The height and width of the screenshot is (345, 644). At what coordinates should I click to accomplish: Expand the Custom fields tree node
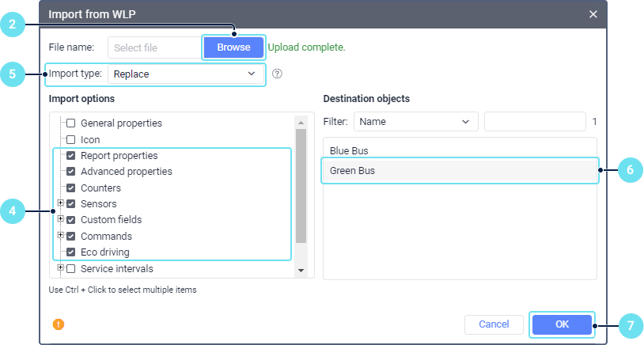61,219
